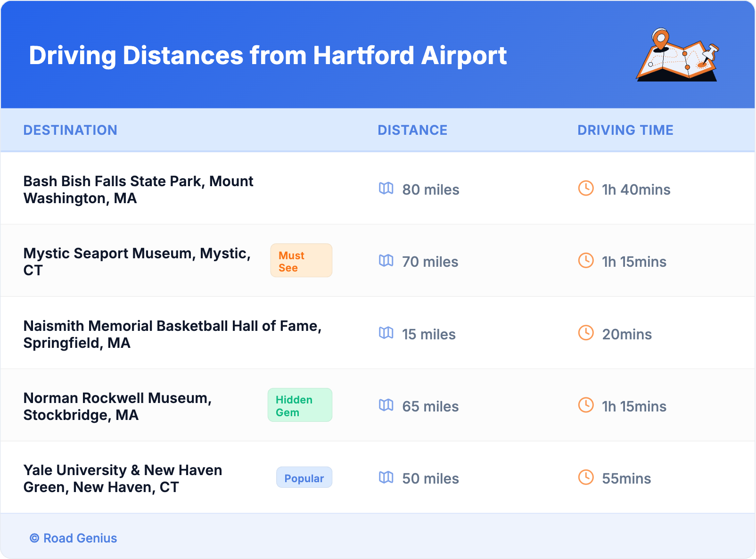Click map icon beside 80 miles
Viewport: 756px width, 559px height.
click(x=386, y=189)
